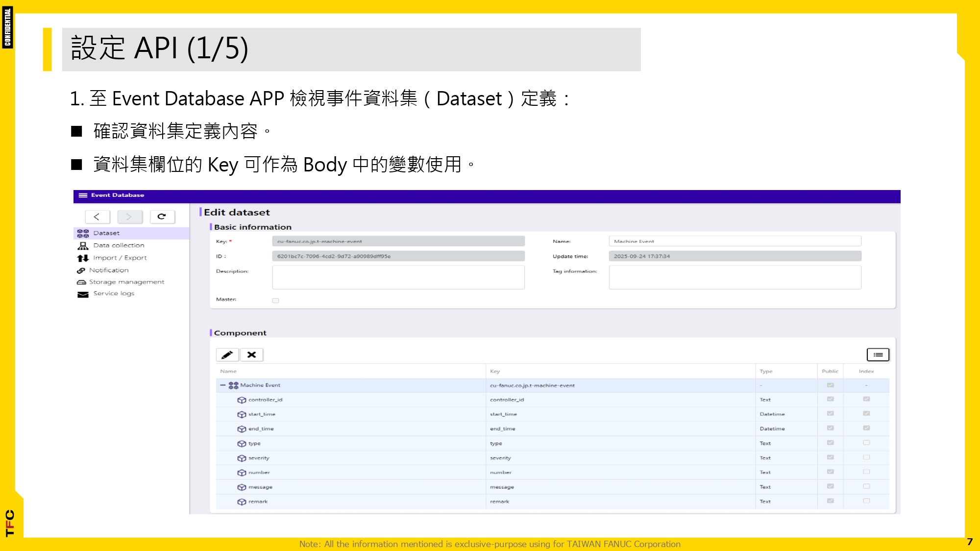The width and height of the screenshot is (980, 551).
Task: Click the Event Database title bar
Action: pyautogui.click(x=117, y=195)
